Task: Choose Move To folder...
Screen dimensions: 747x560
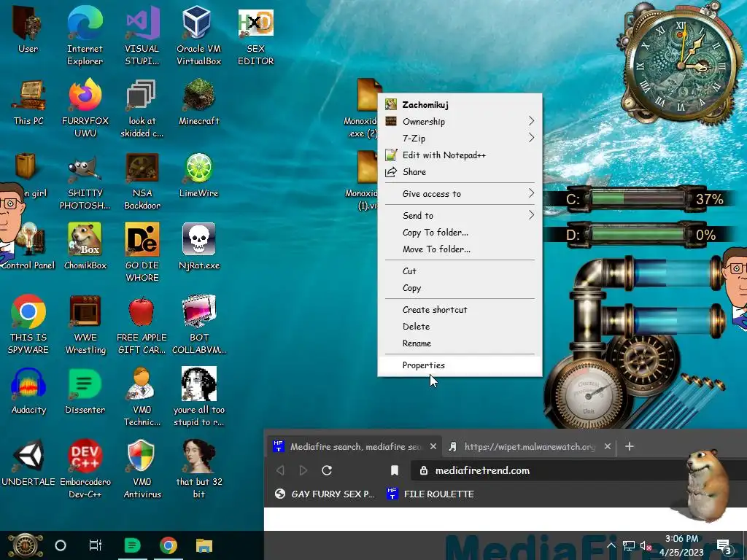Action: coord(460,249)
